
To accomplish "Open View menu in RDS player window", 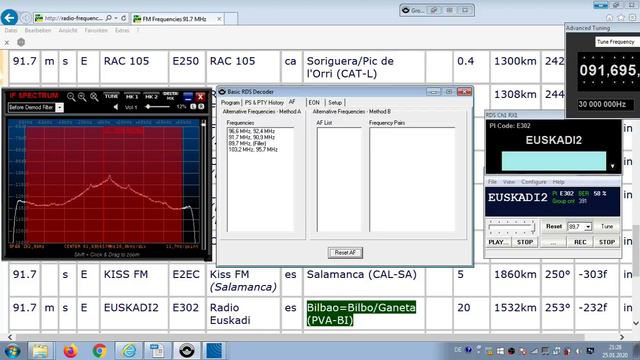I will 509,182.
